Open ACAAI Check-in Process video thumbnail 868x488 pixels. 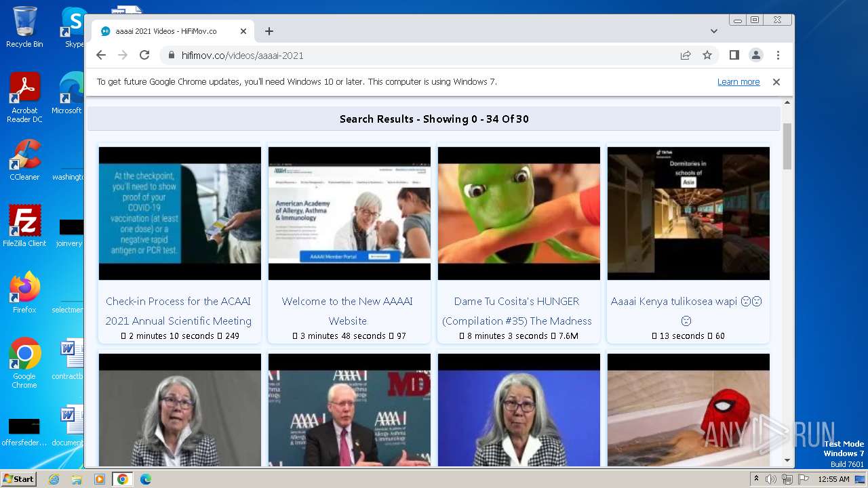coord(180,213)
